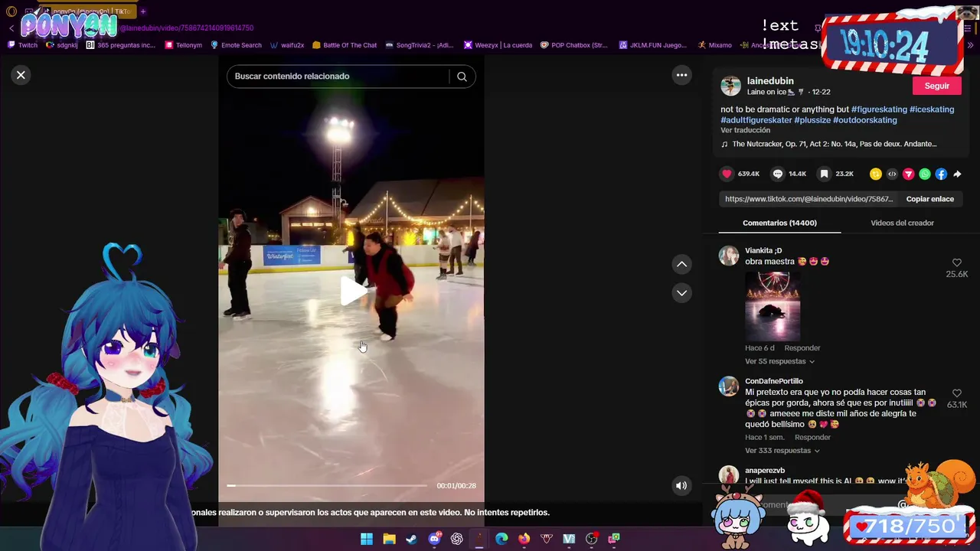The width and height of the screenshot is (980, 551).
Task: Click the video URL text field
Action: [x=809, y=199]
